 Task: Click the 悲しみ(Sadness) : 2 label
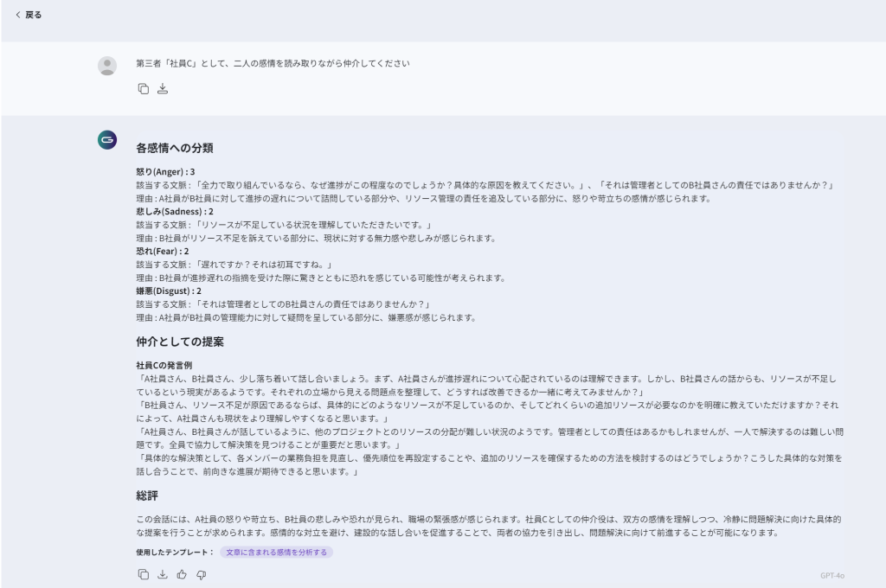coord(175,212)
